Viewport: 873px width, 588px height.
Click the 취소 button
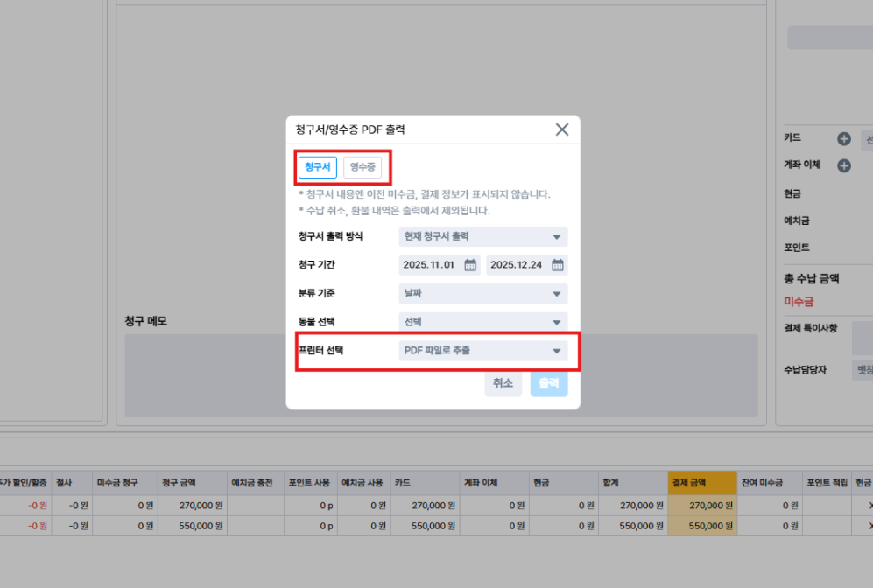tap(503, 383)
